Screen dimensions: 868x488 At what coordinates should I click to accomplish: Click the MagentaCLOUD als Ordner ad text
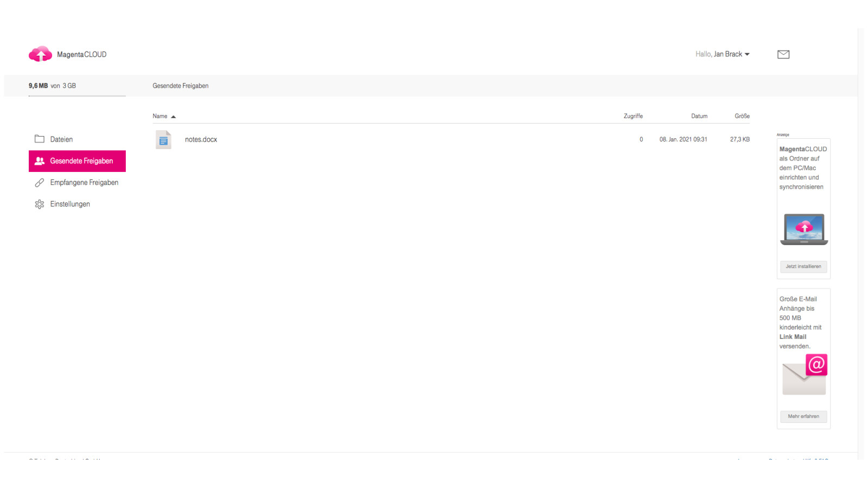(x=803, y=168)
